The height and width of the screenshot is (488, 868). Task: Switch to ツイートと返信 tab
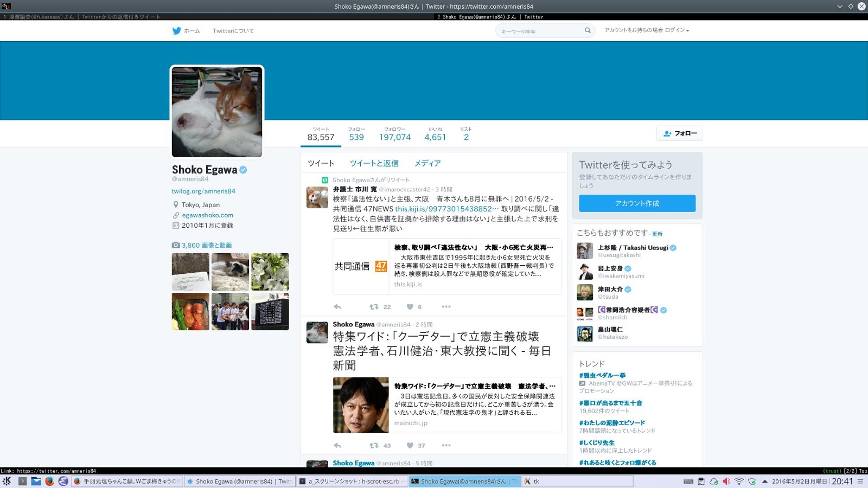click(374, 163)
